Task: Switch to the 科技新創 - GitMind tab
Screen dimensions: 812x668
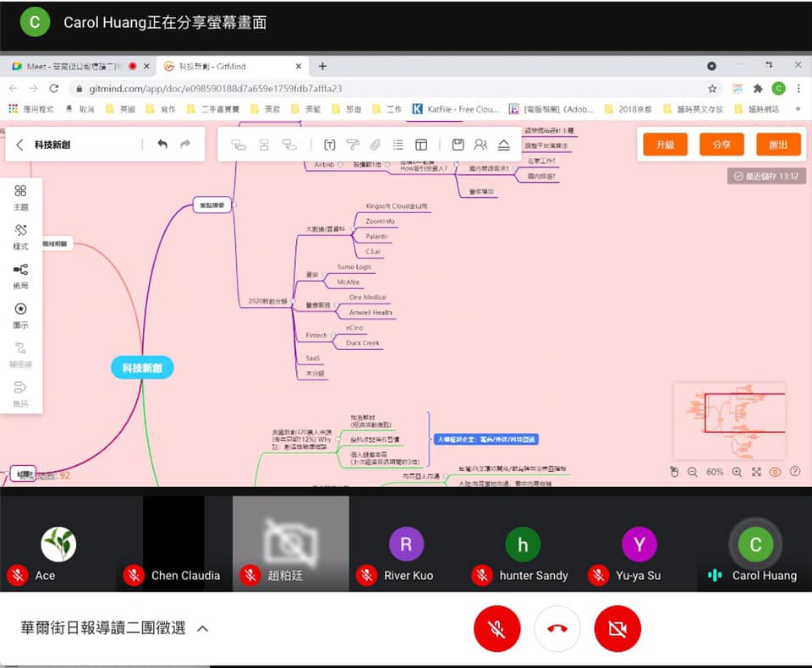Action: [x=232, y=66]
